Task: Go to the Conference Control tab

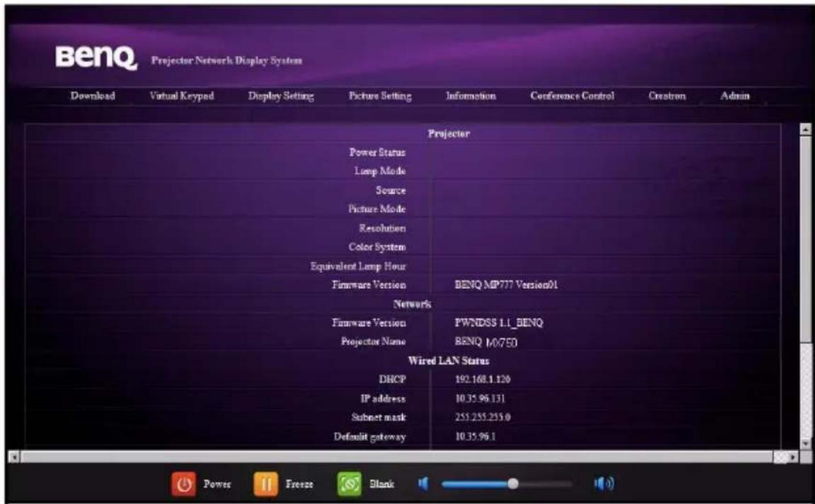Action: (571, 96)
